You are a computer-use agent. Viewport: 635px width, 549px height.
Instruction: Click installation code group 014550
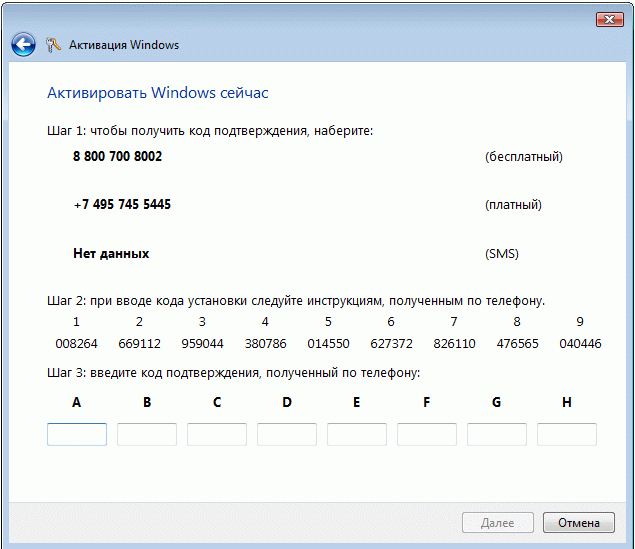[x=329, y=343]
